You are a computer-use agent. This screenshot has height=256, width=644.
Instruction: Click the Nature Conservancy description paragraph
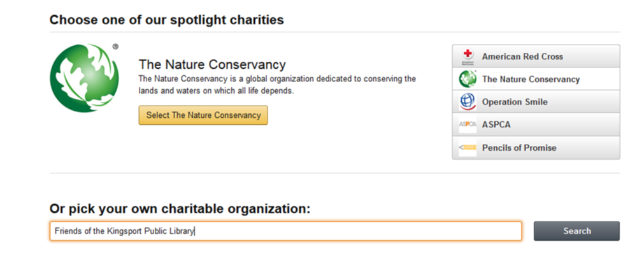pyautogui.click(x=277, y=85)
